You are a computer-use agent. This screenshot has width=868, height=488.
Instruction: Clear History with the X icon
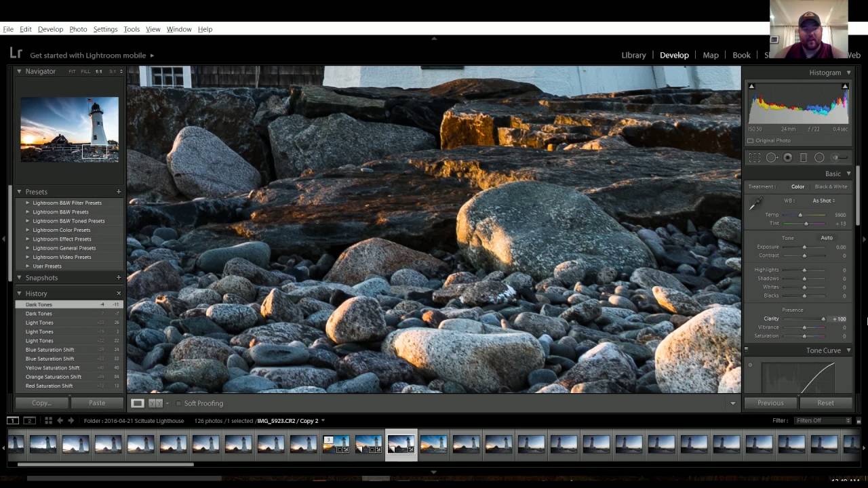pyautogui.click(x=119, y=293)
